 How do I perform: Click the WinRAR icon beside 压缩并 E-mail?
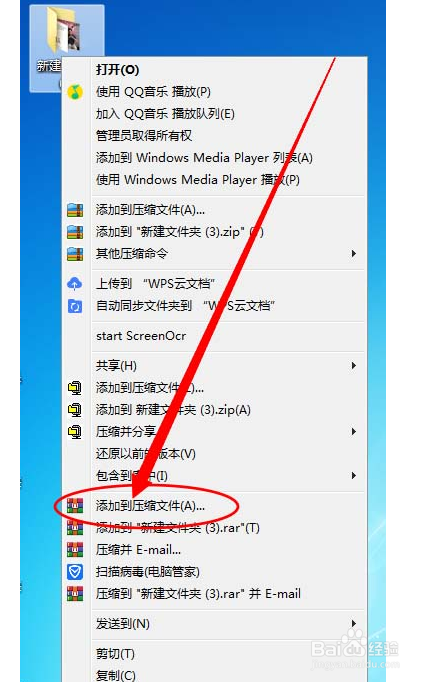tap(75, 550)
